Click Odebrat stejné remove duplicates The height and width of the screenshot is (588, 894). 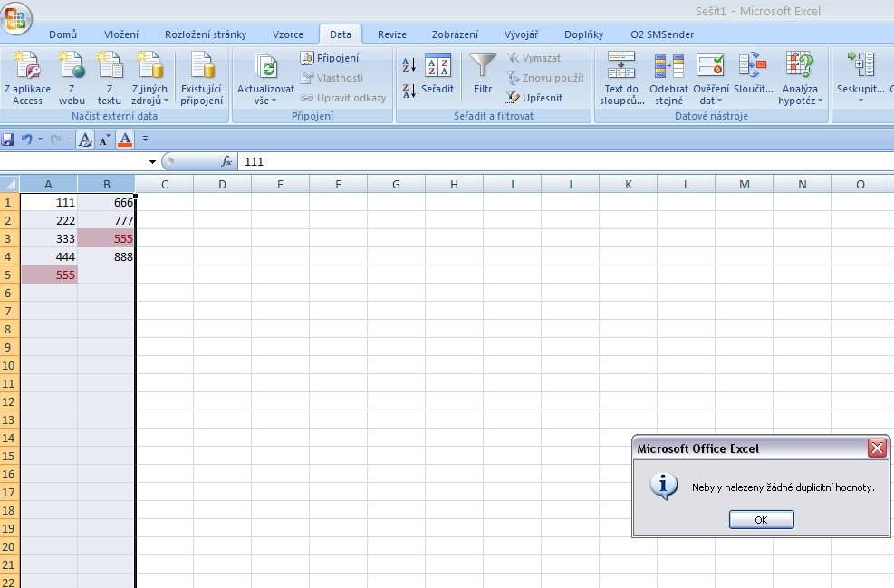coord(668,79)
